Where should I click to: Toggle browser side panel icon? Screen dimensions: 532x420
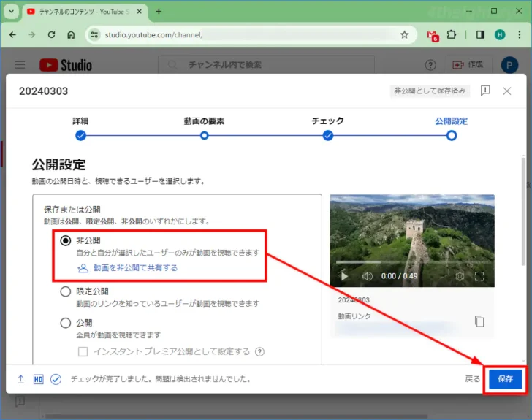point(480,34)
